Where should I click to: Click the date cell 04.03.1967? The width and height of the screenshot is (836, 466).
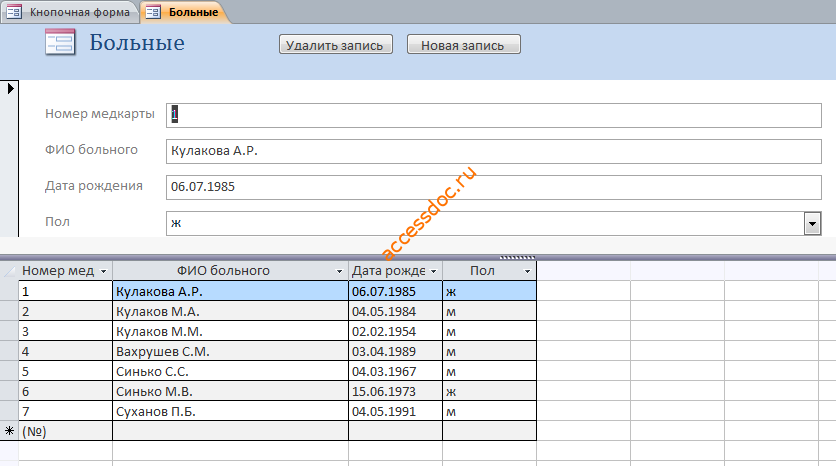tap(396, 372)
